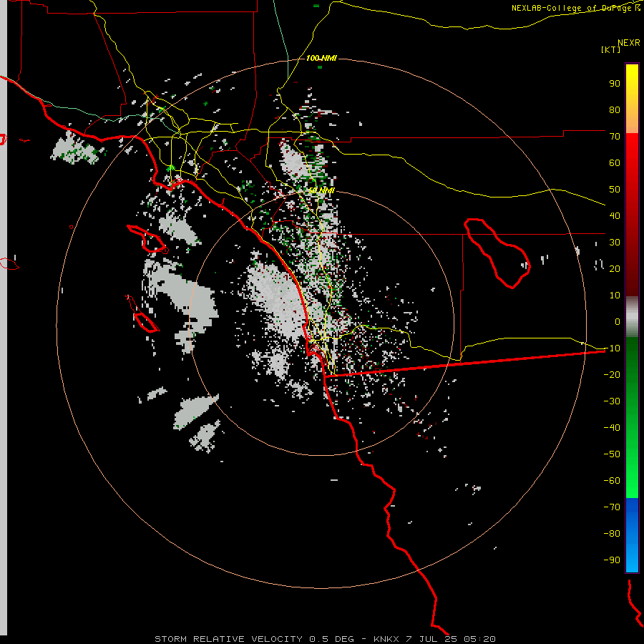Click the -10 value on the velocity scale
This screenshot has width=644, height=644.
point(612,348)
